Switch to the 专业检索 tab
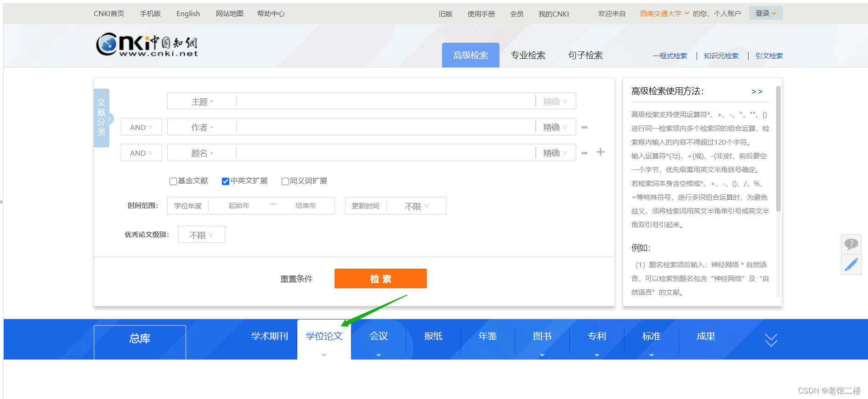Viewport: 868px width, 399px height. pyautogui.click(x=528, y=55)
